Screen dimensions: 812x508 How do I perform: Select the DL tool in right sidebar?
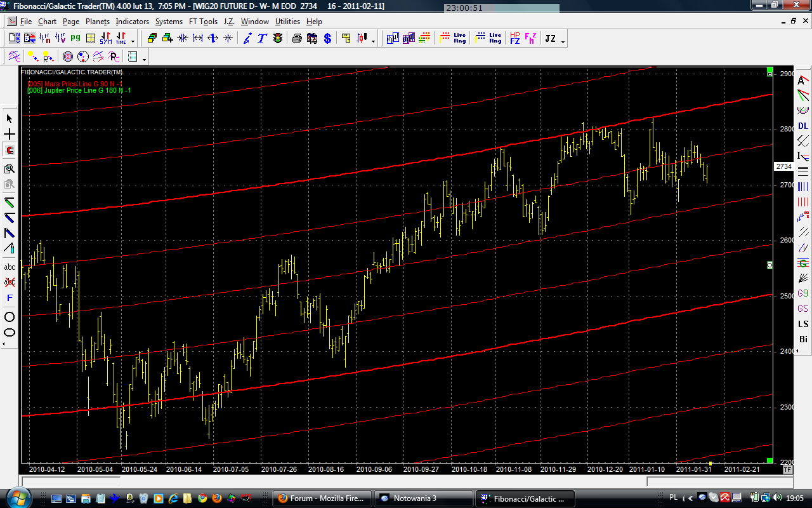pos(803,126)
